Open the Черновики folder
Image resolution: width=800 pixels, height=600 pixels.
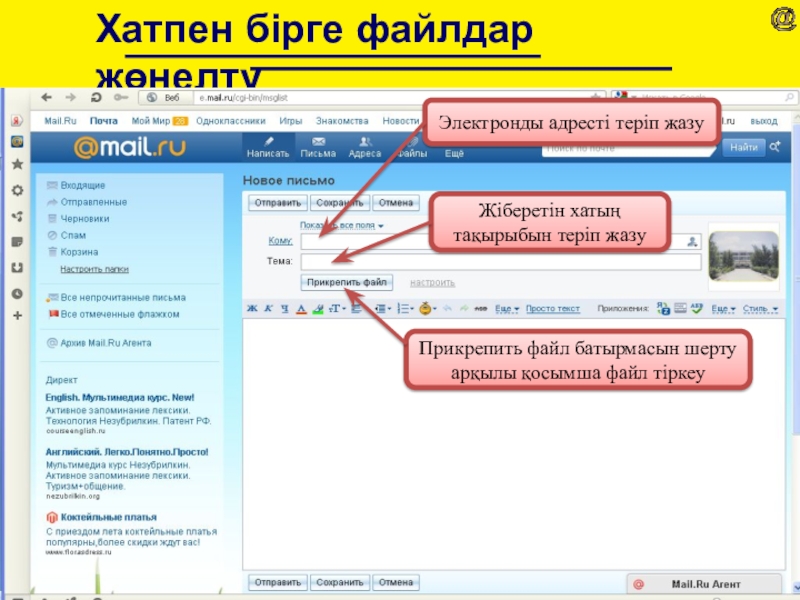[x=85, y=218]
